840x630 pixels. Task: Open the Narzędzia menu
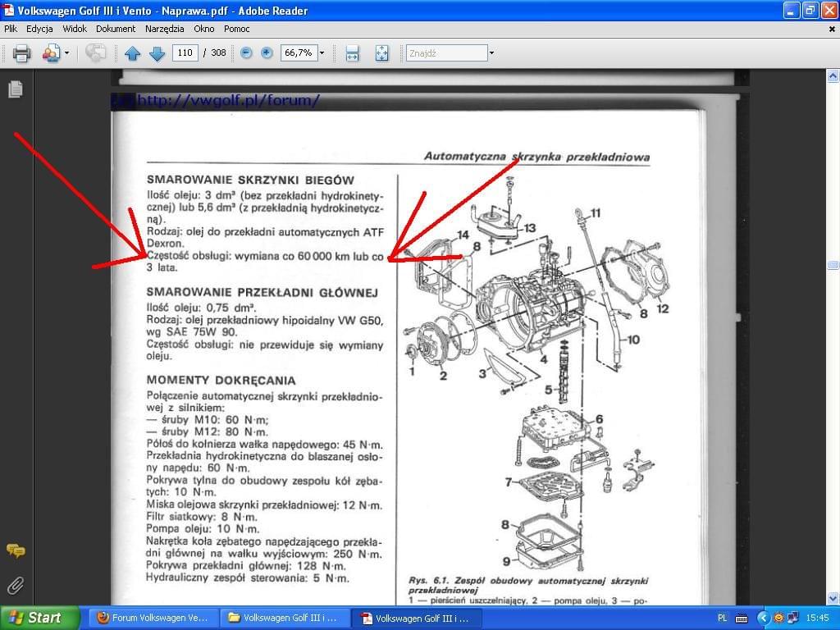[164, 29]
